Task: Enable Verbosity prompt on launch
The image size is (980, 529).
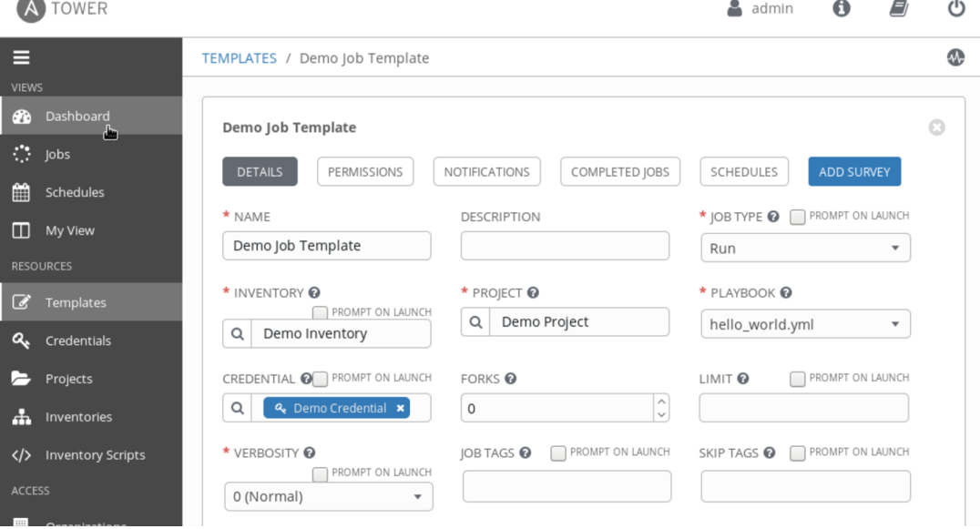Action: [320, 473]
